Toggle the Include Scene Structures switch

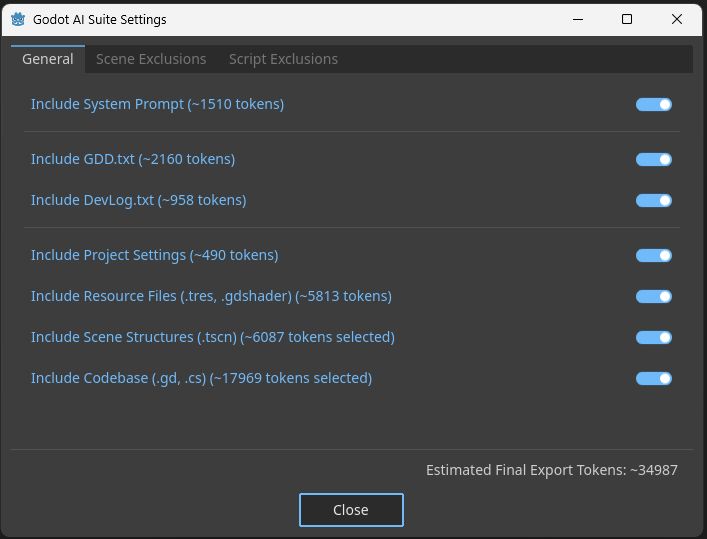click(654, 338)
